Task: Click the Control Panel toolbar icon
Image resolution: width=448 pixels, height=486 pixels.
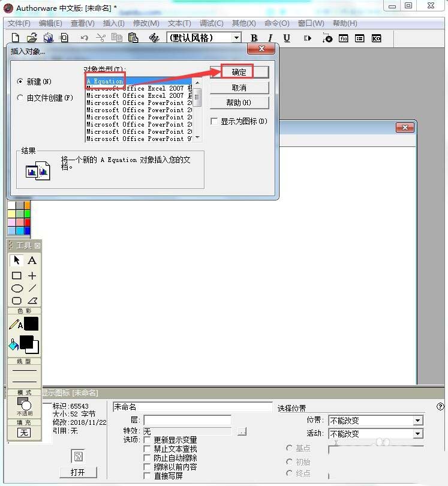Action: coord(327,38)
